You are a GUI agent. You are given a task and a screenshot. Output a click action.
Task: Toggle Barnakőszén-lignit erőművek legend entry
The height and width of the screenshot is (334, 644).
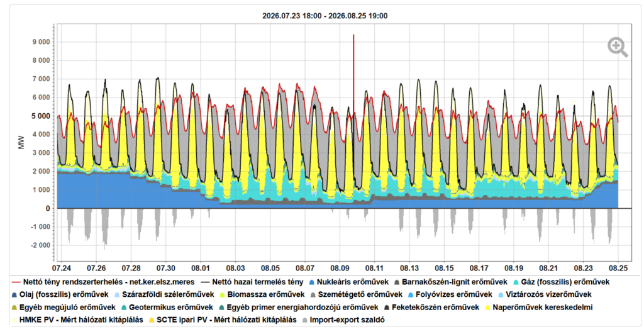[x=450, y=282]
